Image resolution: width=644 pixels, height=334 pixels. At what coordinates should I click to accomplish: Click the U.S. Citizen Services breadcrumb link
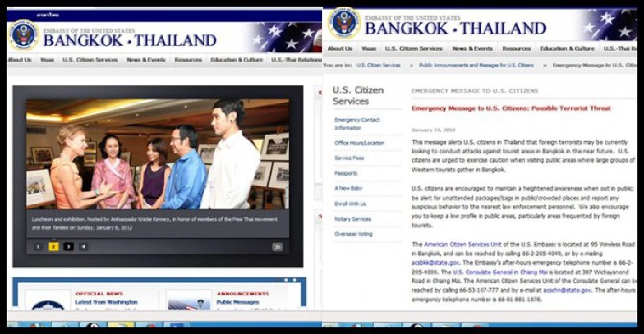tap(378, 65)
